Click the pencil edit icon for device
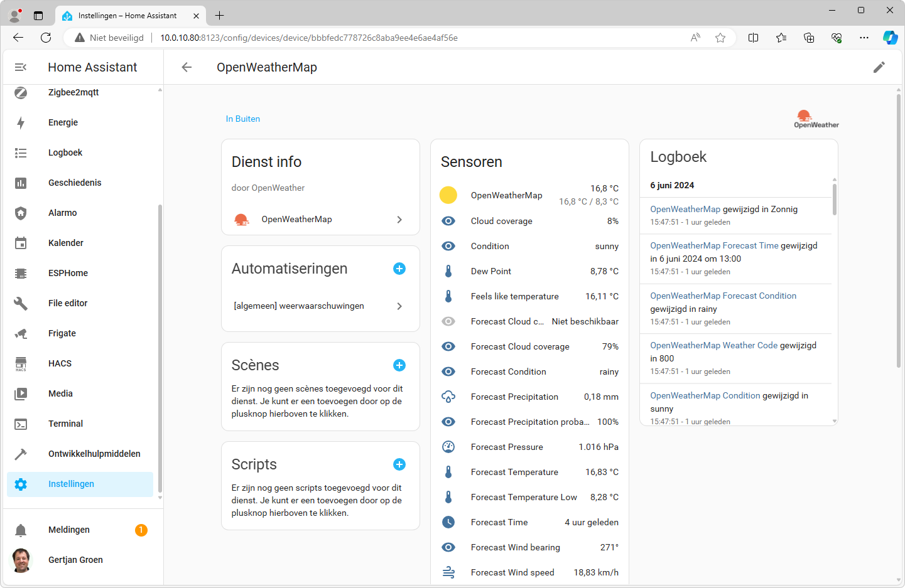905x588 pixels. coord(879,67)
